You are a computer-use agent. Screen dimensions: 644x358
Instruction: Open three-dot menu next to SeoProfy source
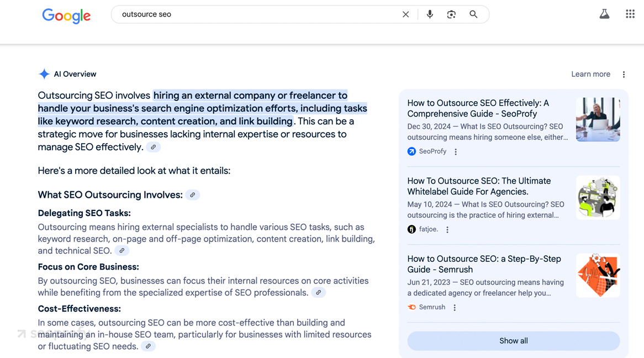456,152
